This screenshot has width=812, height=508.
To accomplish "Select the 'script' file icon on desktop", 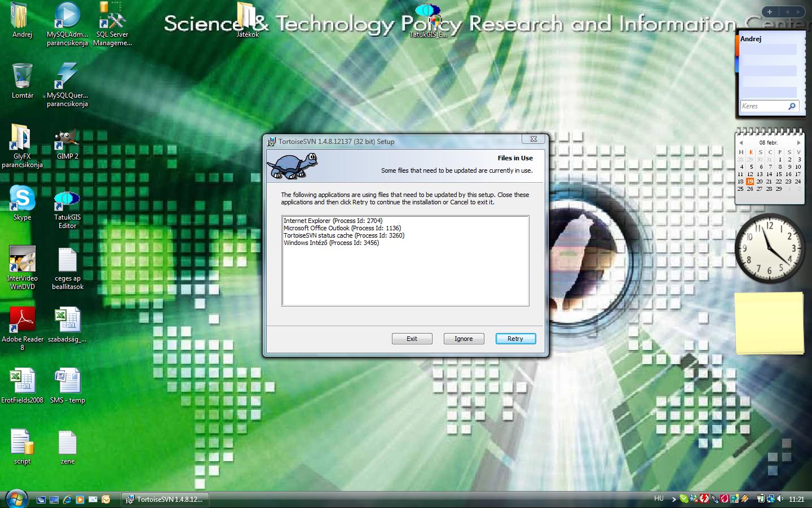I will pos(22,447).
